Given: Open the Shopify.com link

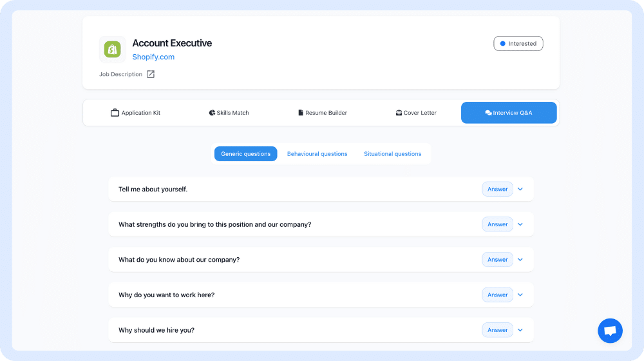Looking at the screenshot, I should [x=153, y=57].
